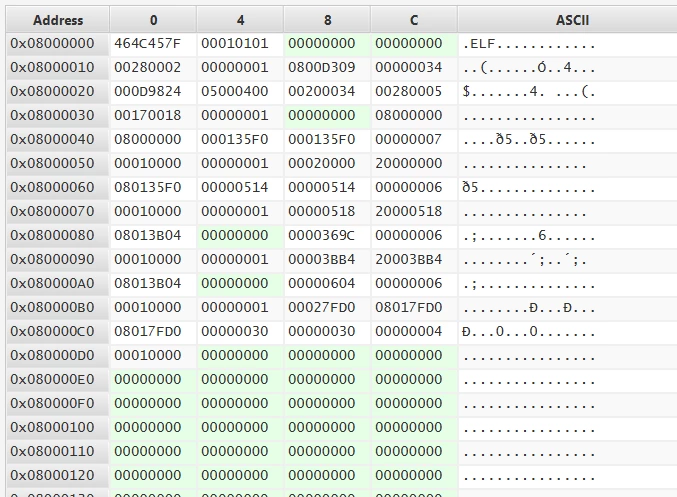Select the value 0800D309
Viewport: 677px width, 497px height.
click(x=322, y=67)
